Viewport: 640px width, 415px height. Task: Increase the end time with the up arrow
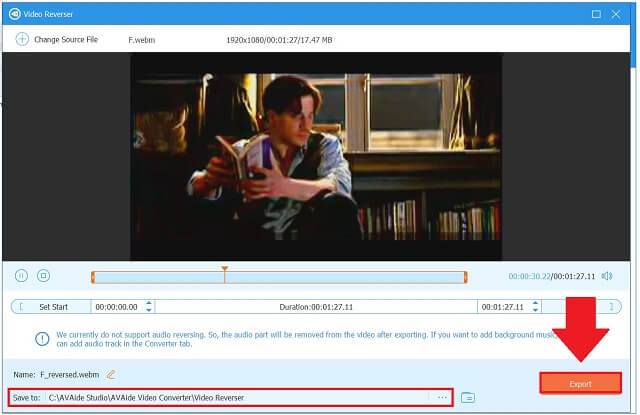535,303
